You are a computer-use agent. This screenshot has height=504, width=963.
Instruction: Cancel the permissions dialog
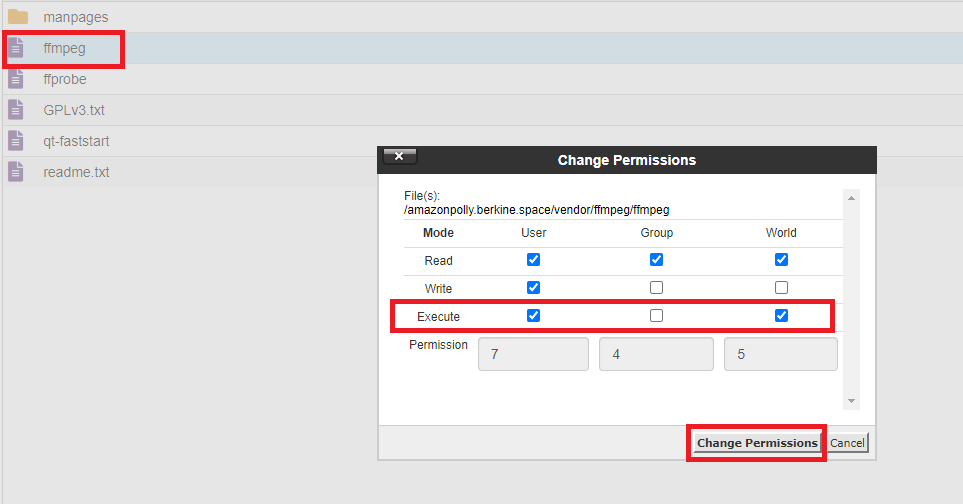point(847,443)
